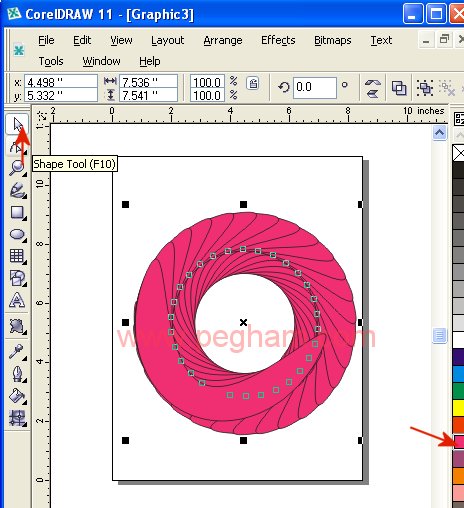Pick the black color swatch
This screenshot has height=508, width=464.
click(x=459, y=170)
